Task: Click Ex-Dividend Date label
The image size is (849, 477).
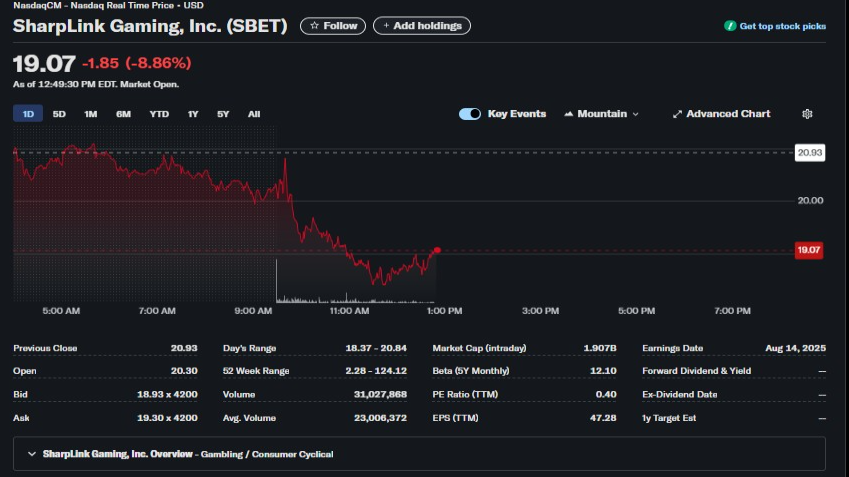Action: (680, 394)
